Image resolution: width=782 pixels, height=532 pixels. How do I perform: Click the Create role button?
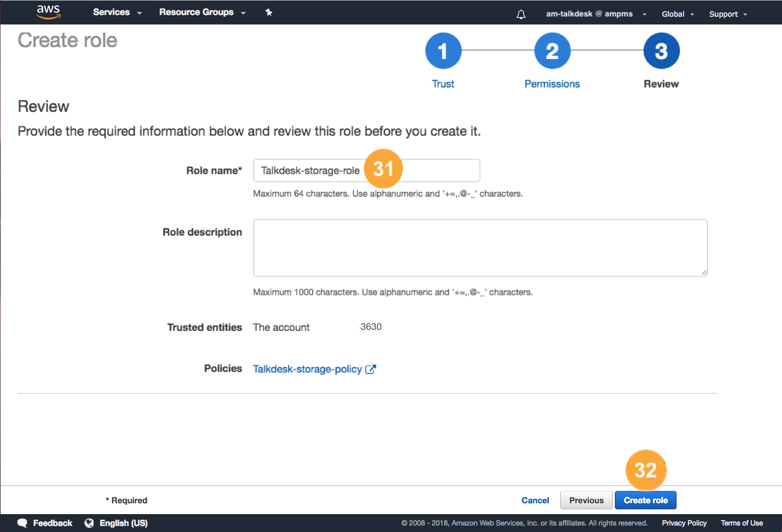point(646,500)
